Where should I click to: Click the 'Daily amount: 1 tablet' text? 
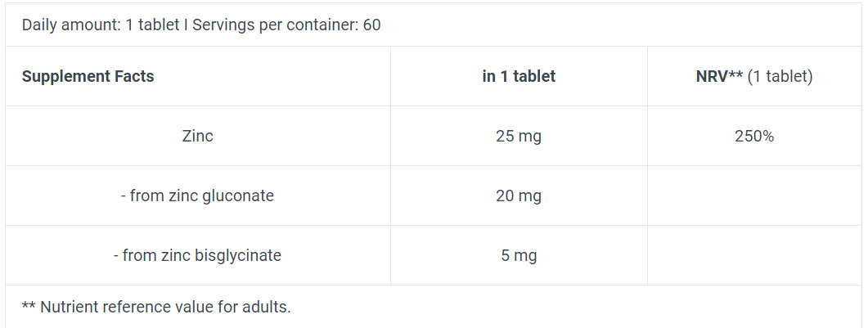(101, 25)
